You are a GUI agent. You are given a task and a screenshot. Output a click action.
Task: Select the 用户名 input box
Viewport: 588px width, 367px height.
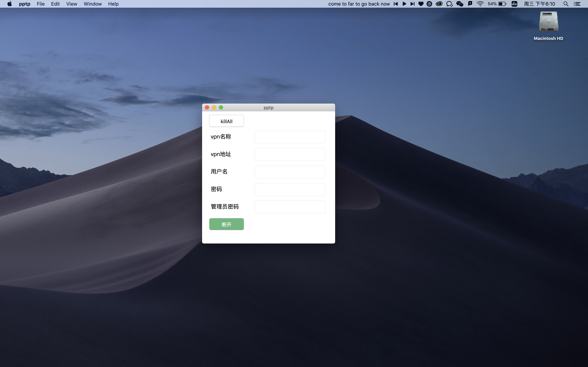[290, 172]
